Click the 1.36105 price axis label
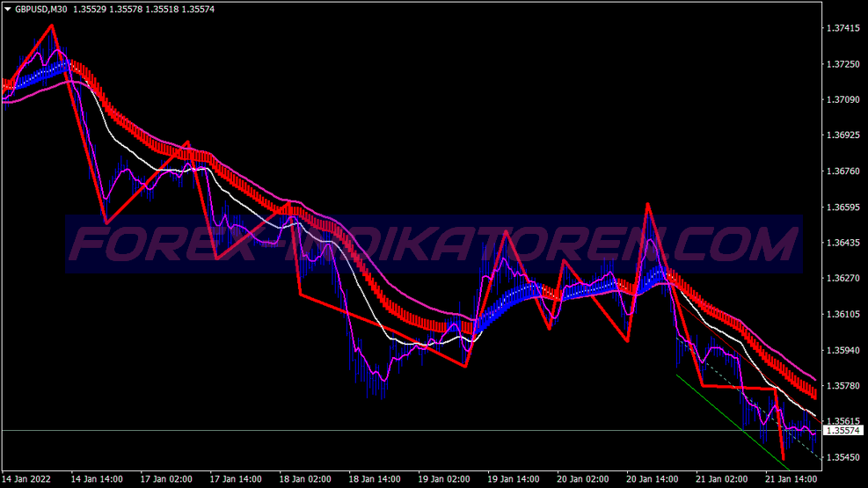The height and width of the screenshot is (488, 868). point(842,314)
